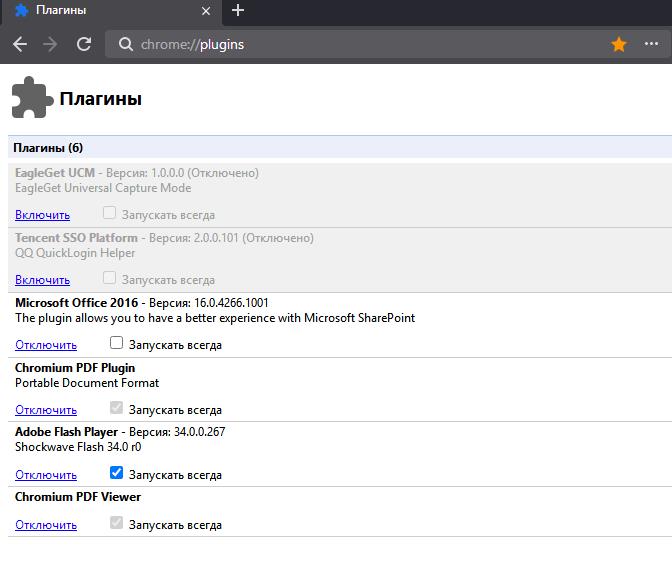Uncheck 'Запускать всегда' for Adobe Flash Player
Viewport: 672px width, 579px height.
tap(116, 473)
